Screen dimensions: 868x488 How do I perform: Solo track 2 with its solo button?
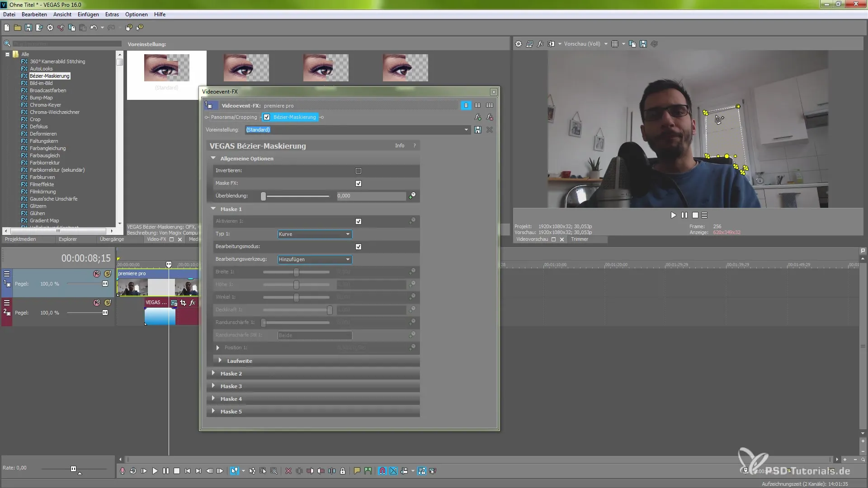click(108, 303)
